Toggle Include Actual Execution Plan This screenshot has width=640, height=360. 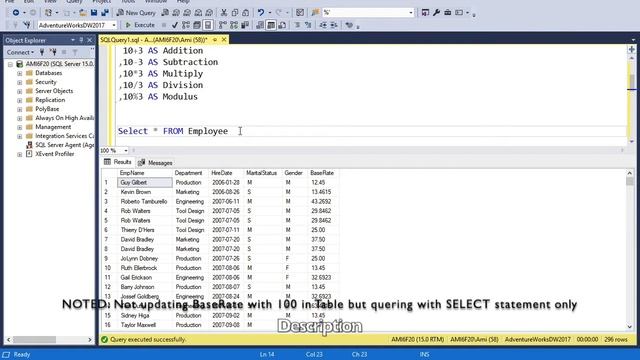point(222,25)
